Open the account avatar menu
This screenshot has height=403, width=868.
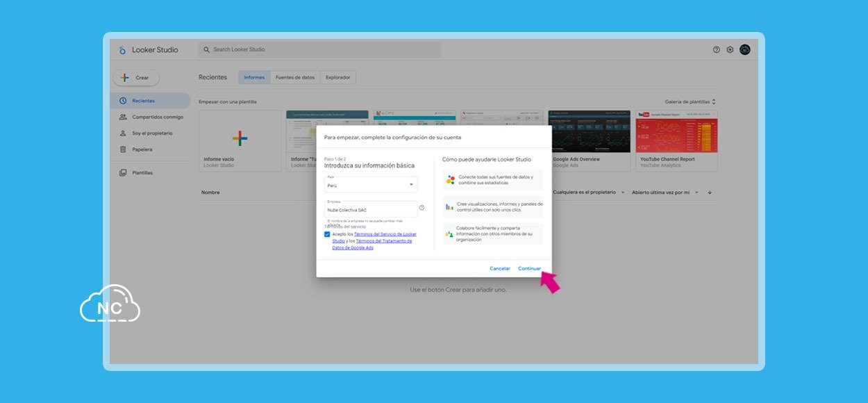click(x=745, y=50)
